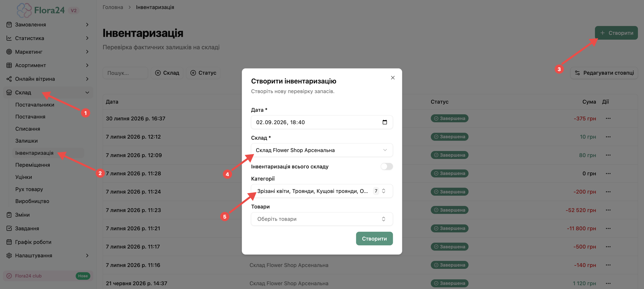This screenshot has height=289, width=644.
Task: Open the Склад Flower Shop Арсенальна dropdown
Action: click(x=322, y=150)
